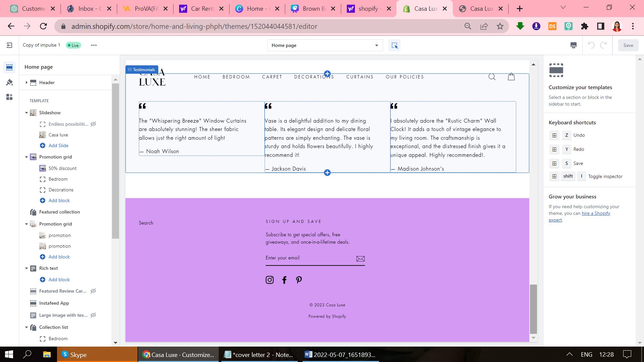The width and height of the screenshot is (644, 362).
Task: Show hidden system tray icons
Action: click(x=570, y=354)
